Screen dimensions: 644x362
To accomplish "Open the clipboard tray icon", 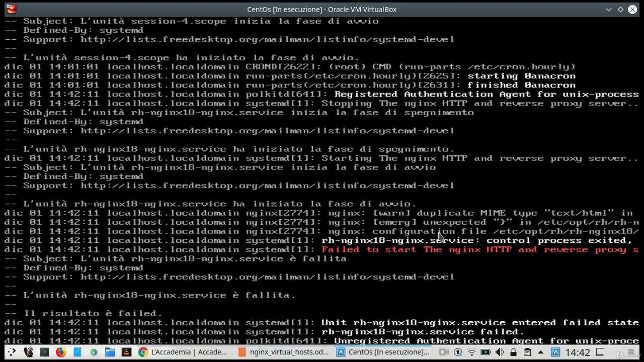I will tap(527, 352).
